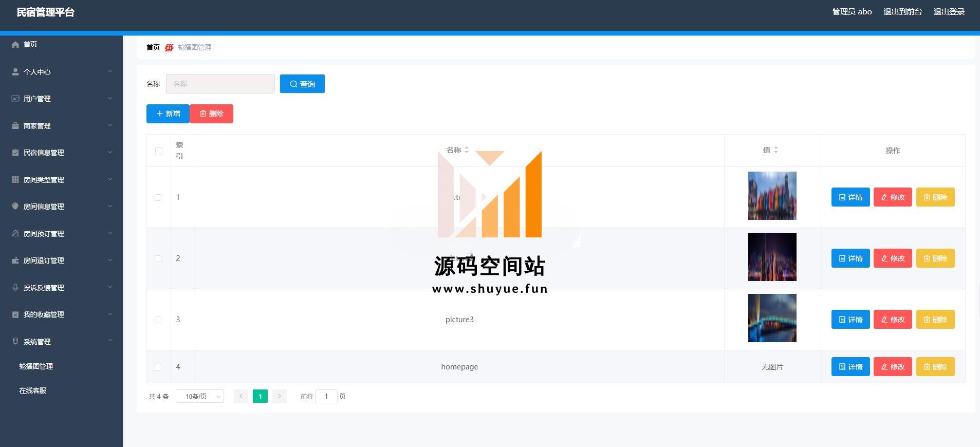This screenshot has height=447, width=980.
Task: Click yellow 删除 button for row 2
Action: click(x=935, y=258)
